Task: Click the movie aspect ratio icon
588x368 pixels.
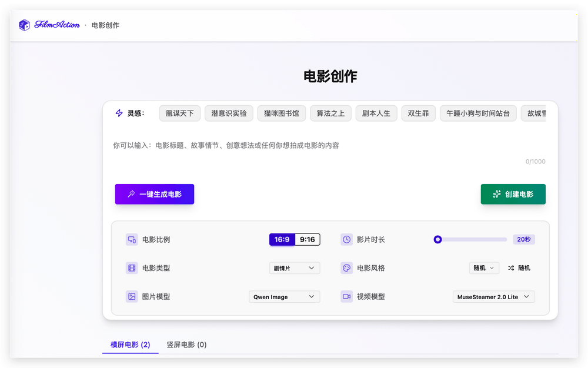Action: click(132, 240)
